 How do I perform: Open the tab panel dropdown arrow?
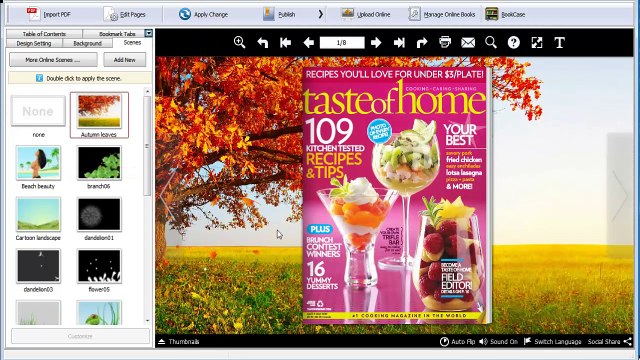coord(149,33)
